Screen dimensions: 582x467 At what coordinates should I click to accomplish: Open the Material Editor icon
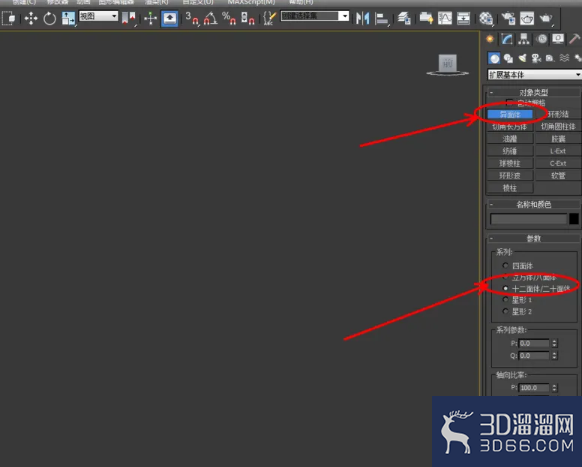coord(486,18)
